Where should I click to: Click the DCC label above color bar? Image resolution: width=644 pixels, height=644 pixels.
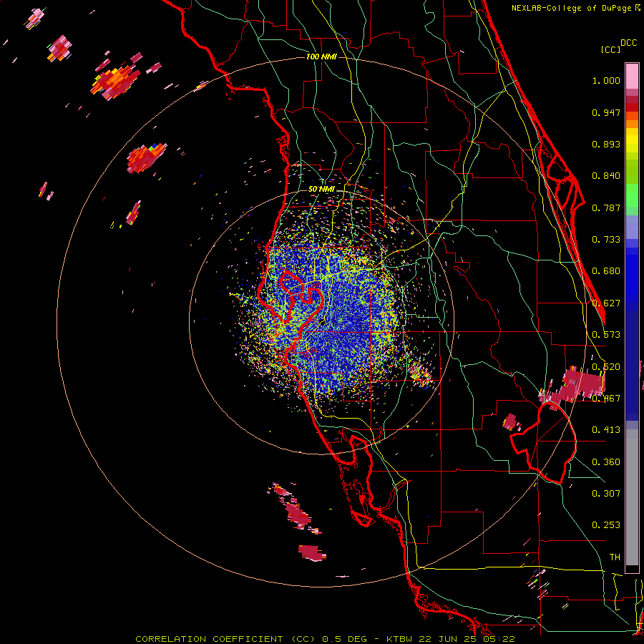[x=628, y=43]
